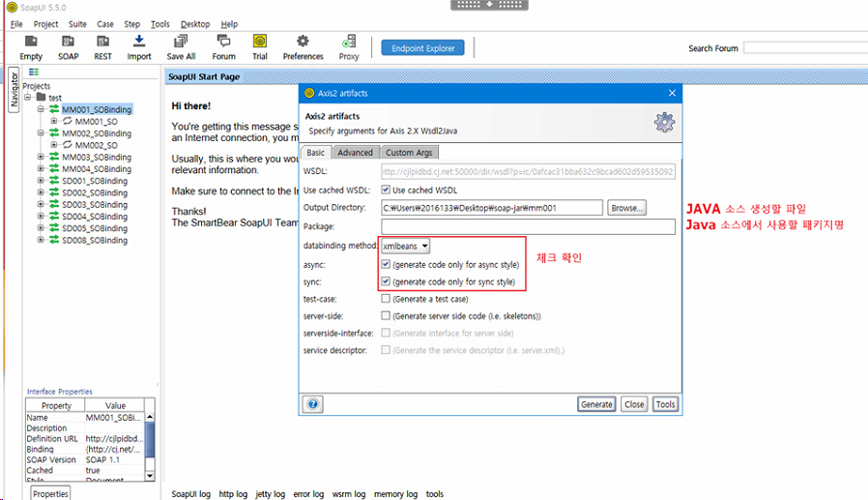The height and width of the screenshot is (500, 868).
Task: Open the Tools menu
Action: [160, 24]
